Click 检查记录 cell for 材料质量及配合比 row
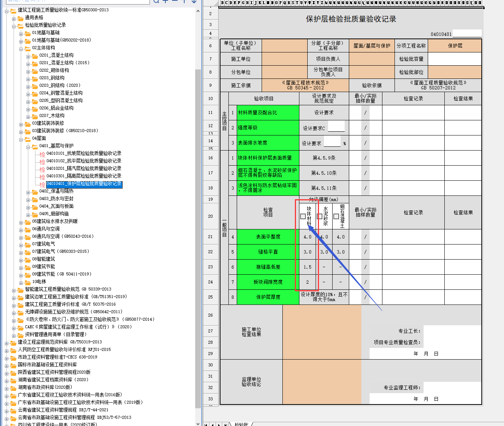Screen dimensions: 504x426 413,112
